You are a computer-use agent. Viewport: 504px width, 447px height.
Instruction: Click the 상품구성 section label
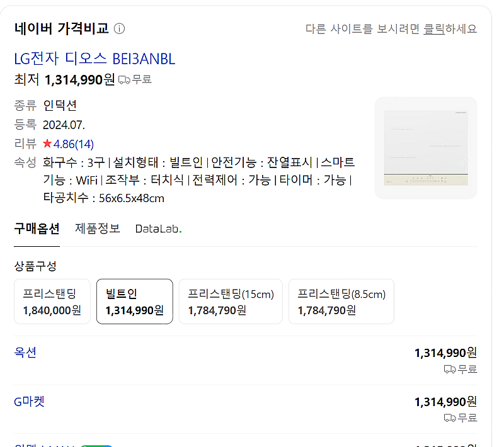tap(35, 266)
